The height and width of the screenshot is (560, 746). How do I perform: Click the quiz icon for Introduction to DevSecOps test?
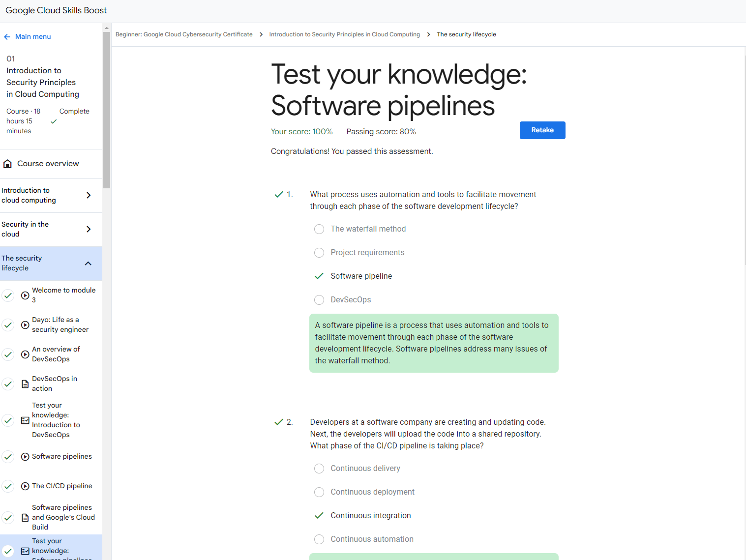click(x=25, y=420)
